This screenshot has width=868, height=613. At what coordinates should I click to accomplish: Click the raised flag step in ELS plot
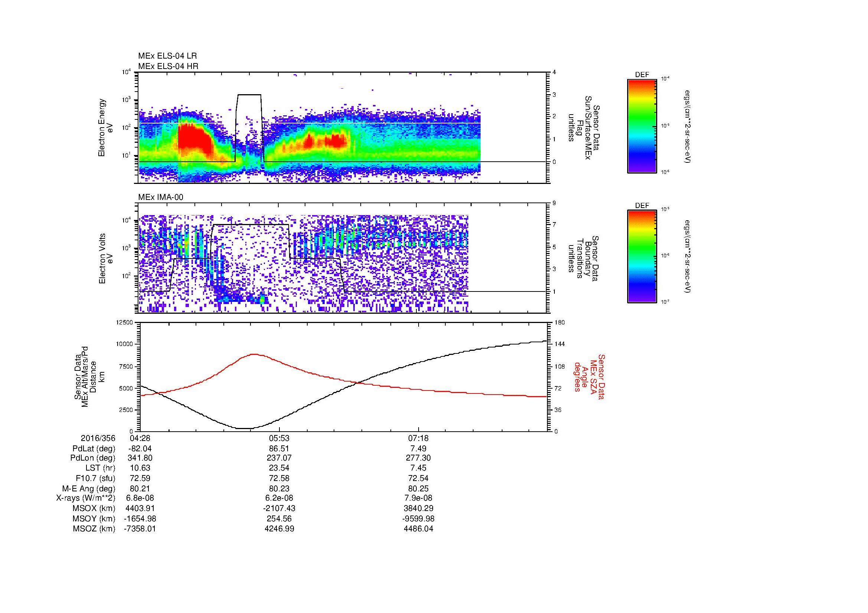249,95
